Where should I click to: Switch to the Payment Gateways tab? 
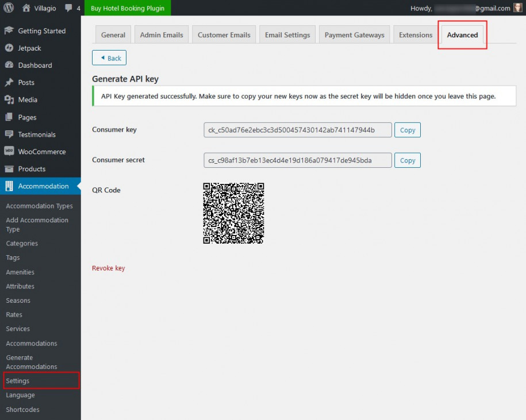coord(354,35)
